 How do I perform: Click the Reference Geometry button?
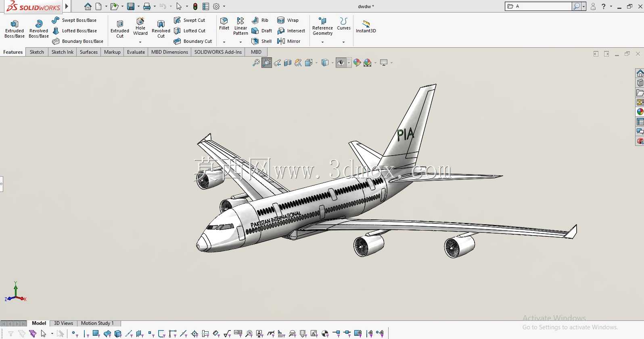pyautogui.click(x=322, y=27)
